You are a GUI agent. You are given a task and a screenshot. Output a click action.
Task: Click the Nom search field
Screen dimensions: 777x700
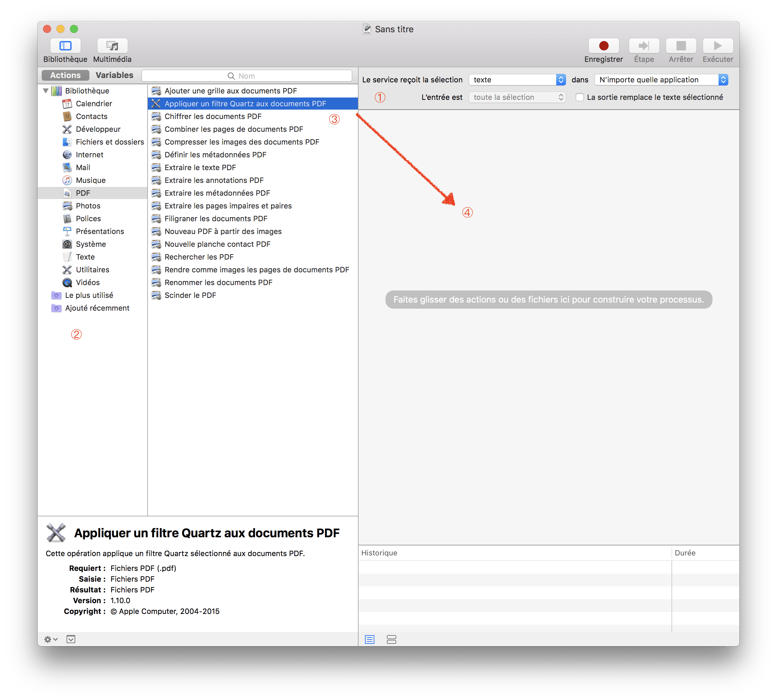pyautogui.click(x=246, y=76)
